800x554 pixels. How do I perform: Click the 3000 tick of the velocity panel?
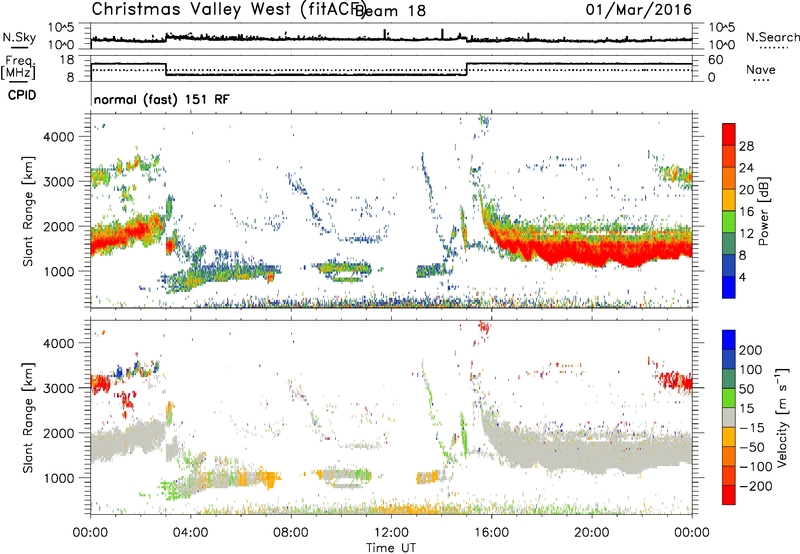click(x=58, y=388)
